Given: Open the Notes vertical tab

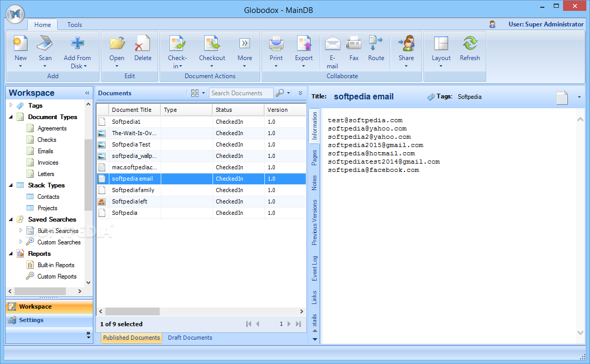Looking at the screenshot, I should click(x=314, y=183).
